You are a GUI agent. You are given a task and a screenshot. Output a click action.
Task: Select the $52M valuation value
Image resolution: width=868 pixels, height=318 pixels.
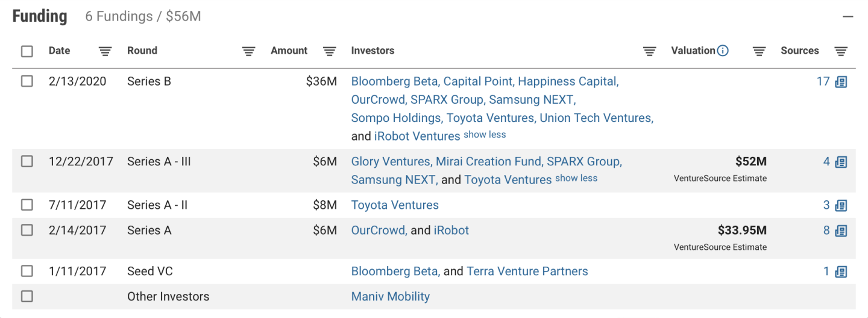(751, 162)
